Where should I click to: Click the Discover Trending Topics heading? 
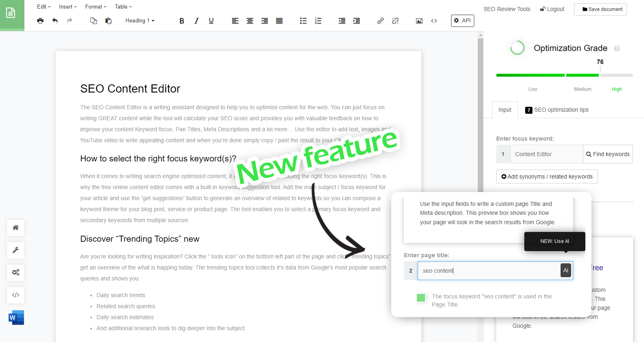pyautogui.click(x=140, y=239)
